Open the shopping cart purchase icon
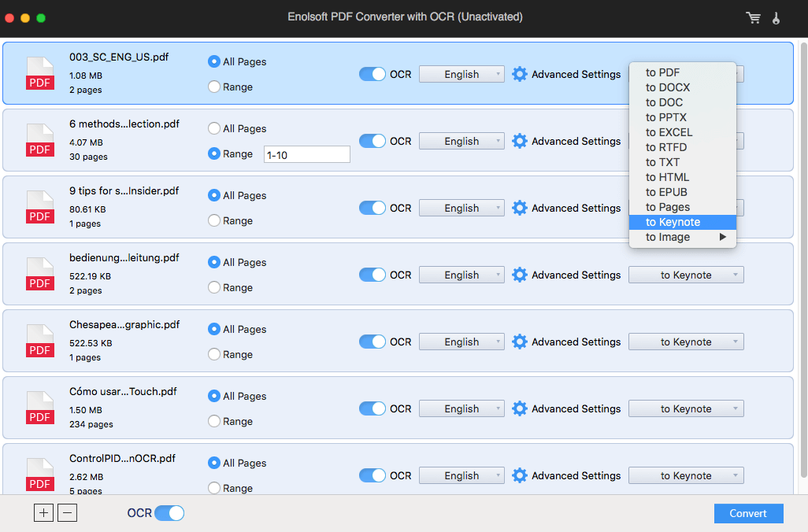The image size is (808, 532). pos(754,17)
